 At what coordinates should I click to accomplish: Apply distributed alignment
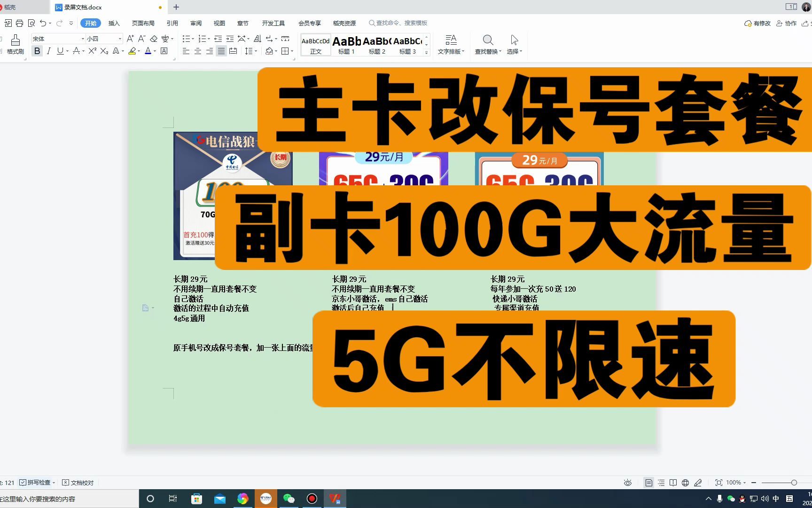[233, 51]
